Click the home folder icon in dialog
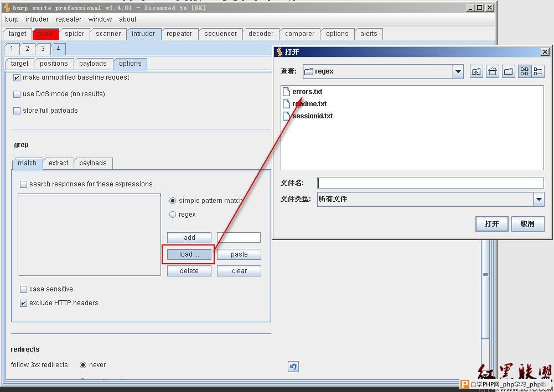Viewport: 554px width, 392px height. click(x=492, y=72)
